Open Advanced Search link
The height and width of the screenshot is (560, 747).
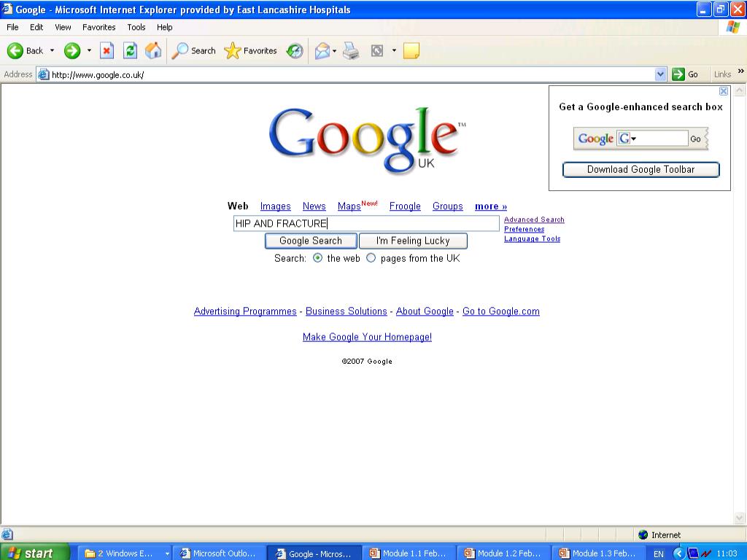coord(534,219)
